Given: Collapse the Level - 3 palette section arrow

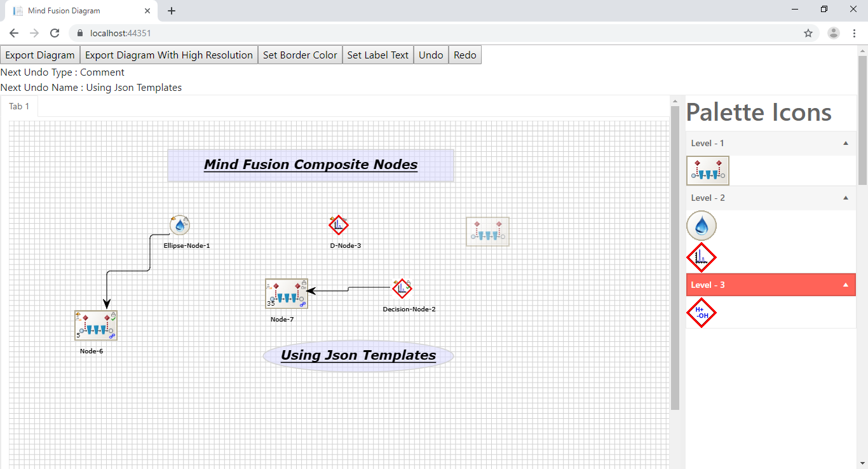Looking at the screenshot, I should coord(846,285).
